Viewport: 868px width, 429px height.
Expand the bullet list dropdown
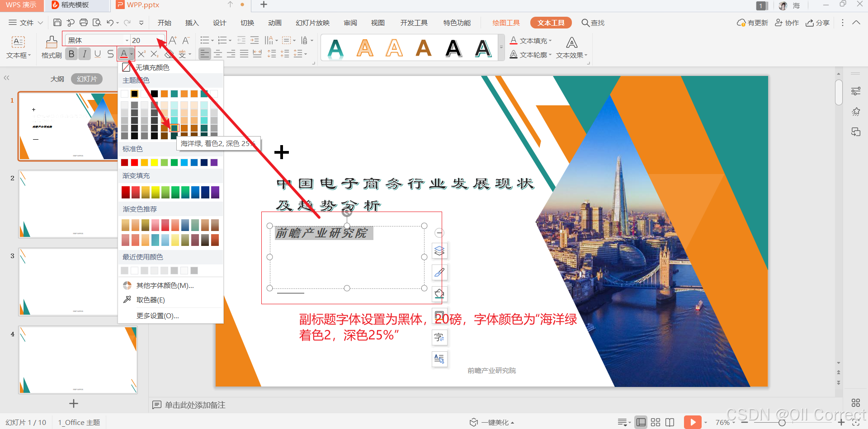click(x=212, y=40)
